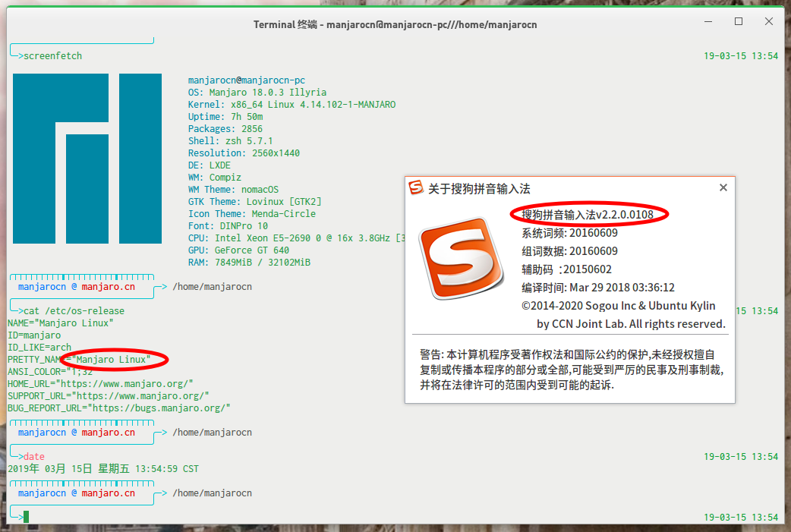Click the 'date' command text

[34, 456]
